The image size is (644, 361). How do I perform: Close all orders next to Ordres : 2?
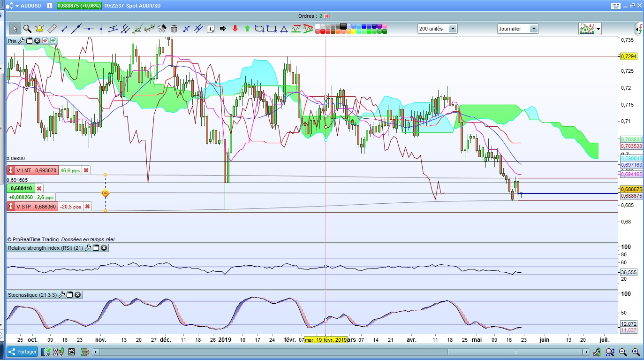pos(327,16)
